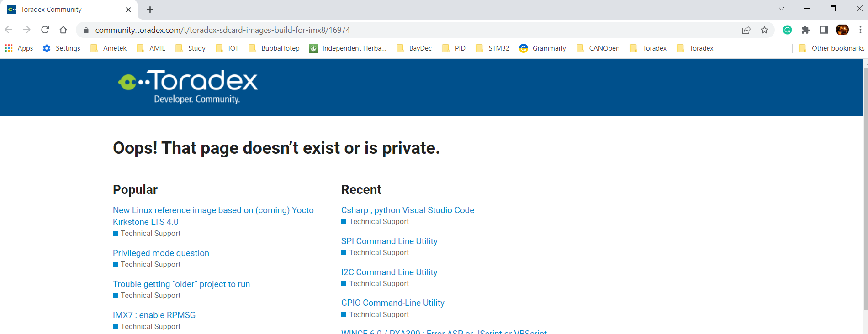Open Csharp, python Visual Studio Code topic
868x334 pixels.
click(x=408, y=210)
